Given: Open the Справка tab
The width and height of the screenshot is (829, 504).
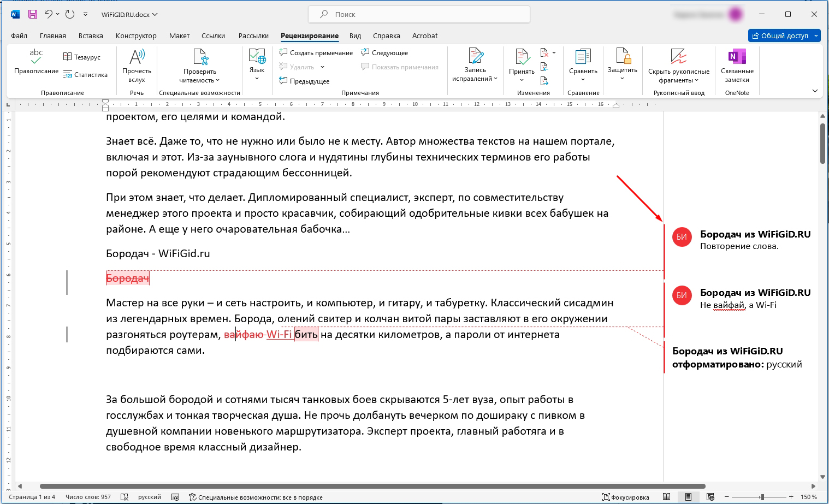Looking at the screenshot, I should point(387,35).
